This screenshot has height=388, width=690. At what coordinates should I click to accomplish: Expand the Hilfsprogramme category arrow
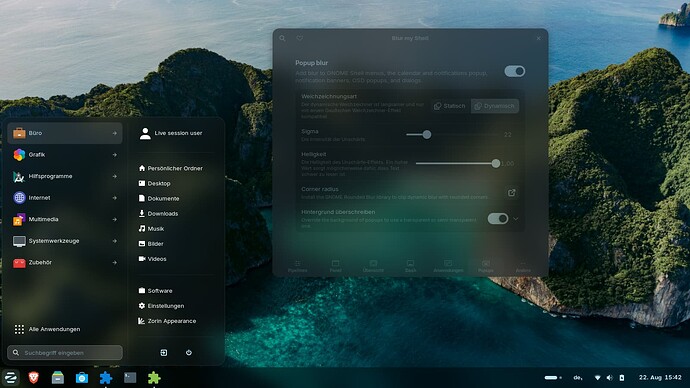coord(114,176)
